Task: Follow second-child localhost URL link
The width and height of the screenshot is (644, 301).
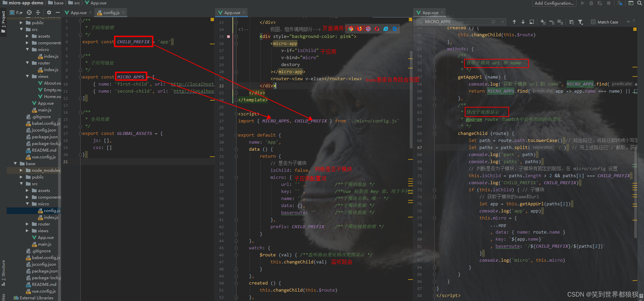Action: 194,91
